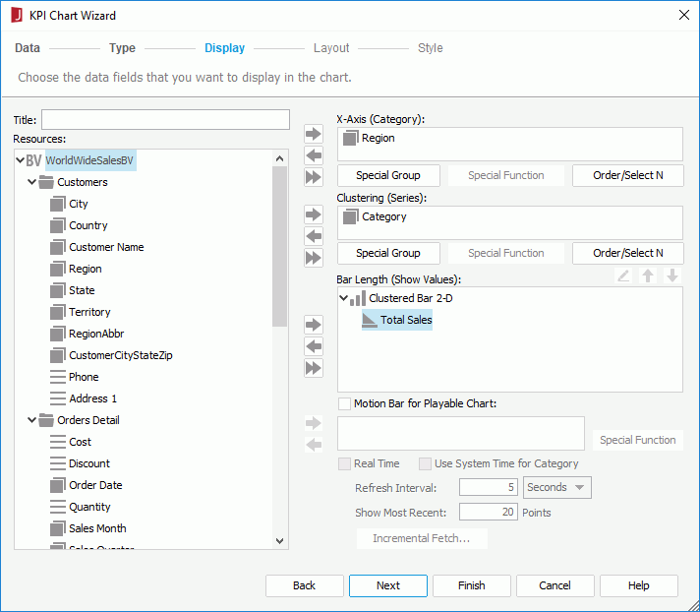Click the Incremental Fetch button
Screen dimensions: 700x612
tap(422, 538)
